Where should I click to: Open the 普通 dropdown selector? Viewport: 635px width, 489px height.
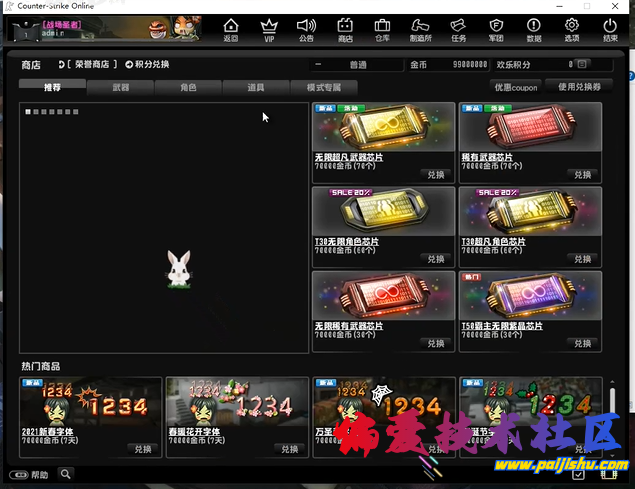pyautogui.click(x=357, y=64)
